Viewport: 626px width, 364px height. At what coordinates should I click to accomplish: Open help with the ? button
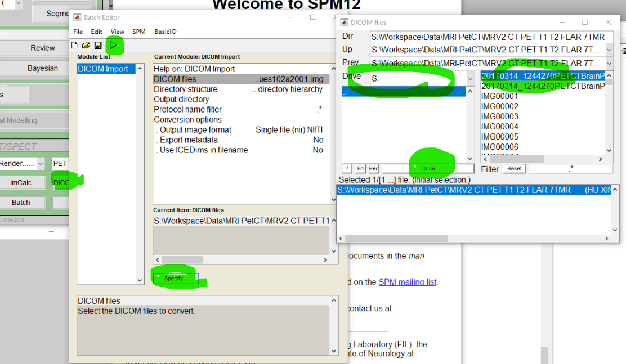tap(346, 168)
